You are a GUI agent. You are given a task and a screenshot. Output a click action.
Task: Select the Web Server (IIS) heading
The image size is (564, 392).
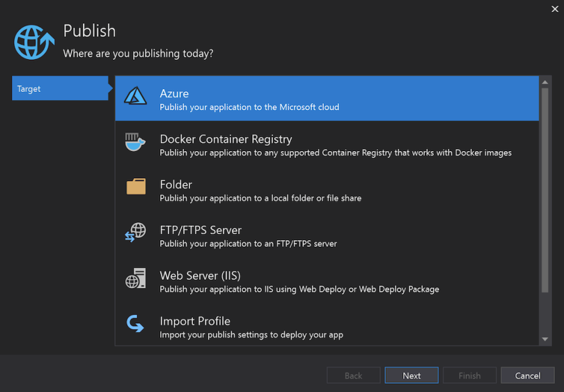click(201, 276)
